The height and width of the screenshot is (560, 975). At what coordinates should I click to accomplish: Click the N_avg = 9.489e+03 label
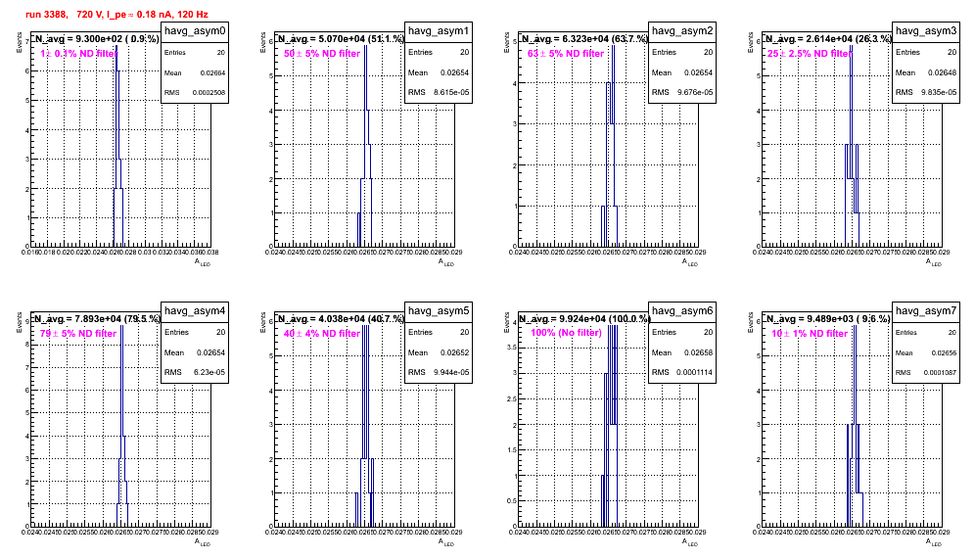pos(828,318)
